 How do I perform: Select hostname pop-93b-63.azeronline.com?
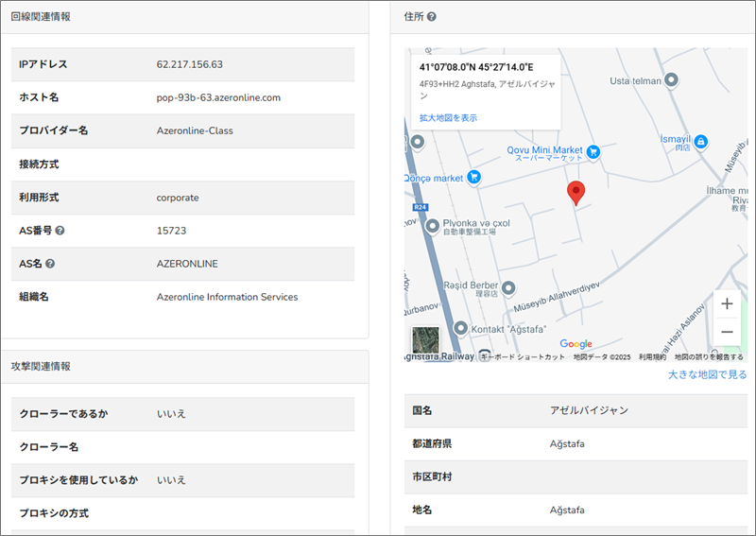tap(218, 97)
